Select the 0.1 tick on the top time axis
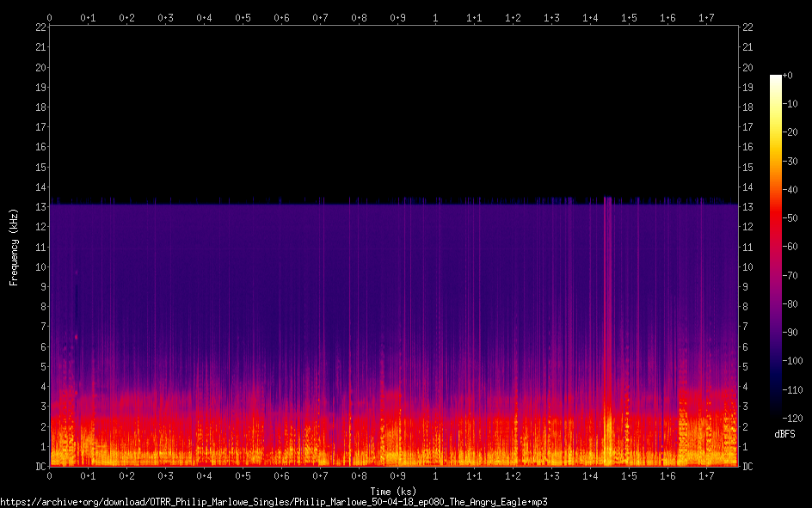The height and width of the screenshot is (508, 812). pyautogui.click(x=88, y=17)
